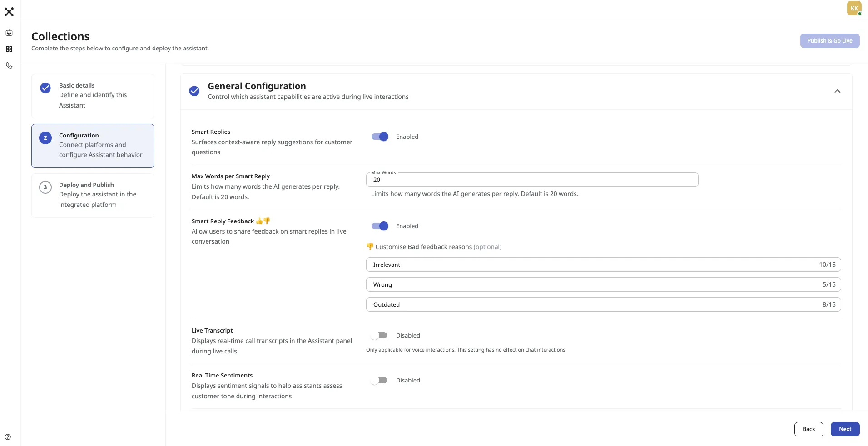The width and height of the screenshot is (868, 446).
Task: Click the 5/15 character counter
Action: click(x=829, y=284)
